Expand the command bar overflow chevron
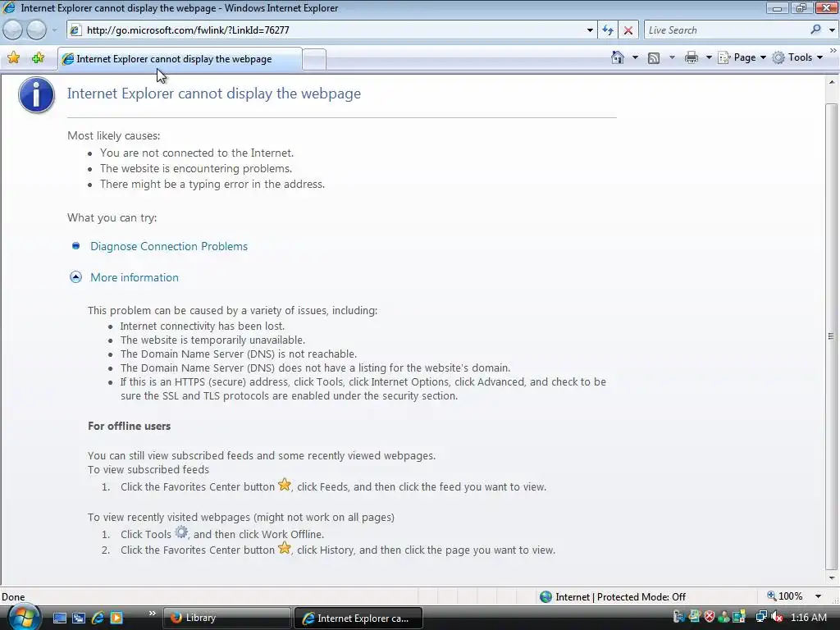This screenshot has width=840, height=630. [833, 50]
